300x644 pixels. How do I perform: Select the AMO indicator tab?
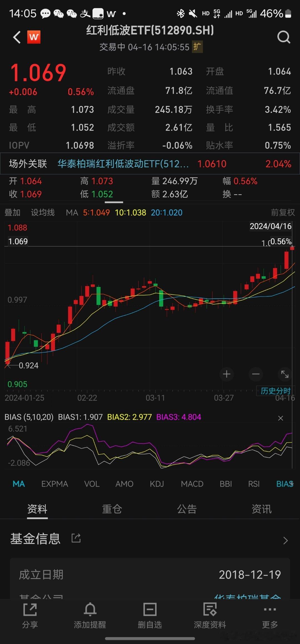[x=124, y=484]
